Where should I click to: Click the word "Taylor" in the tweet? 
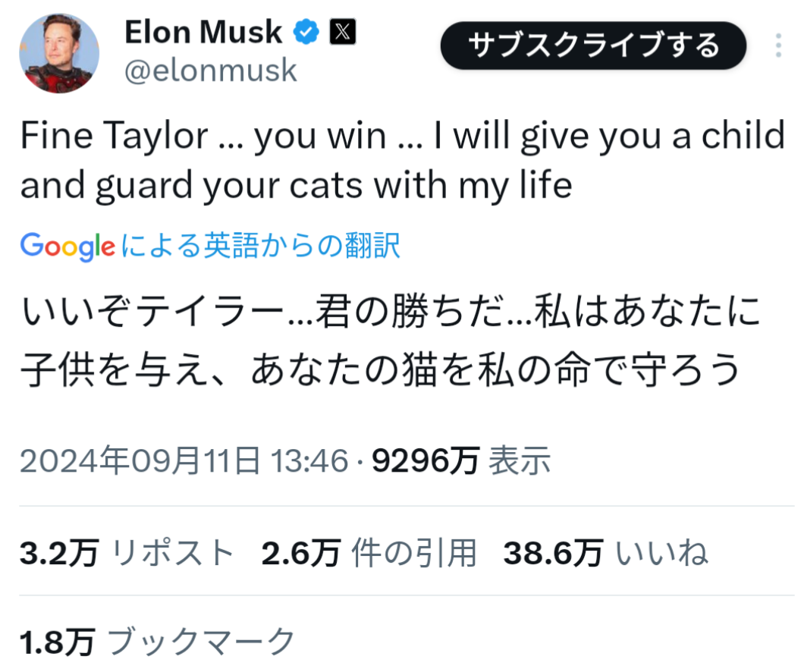156,137
